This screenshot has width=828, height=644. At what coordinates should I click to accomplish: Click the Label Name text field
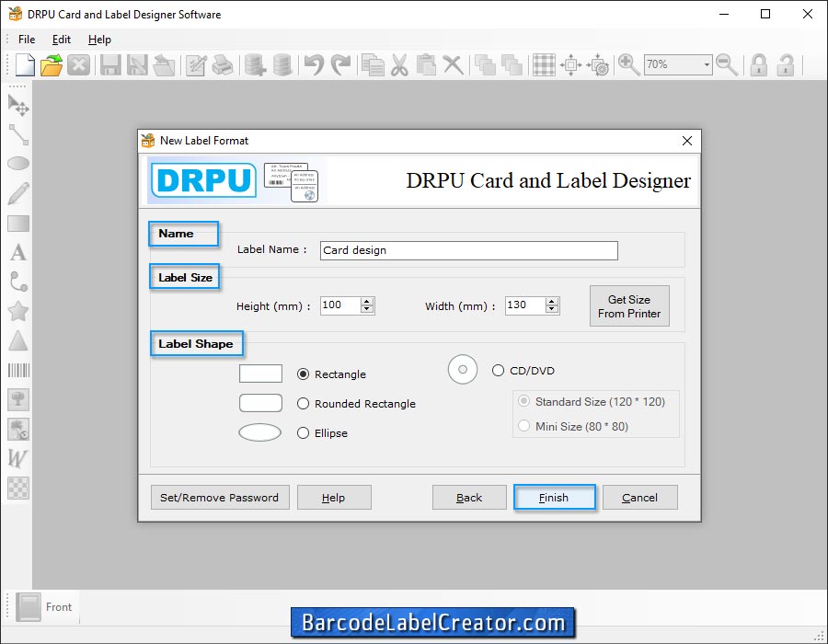[x=469, y=251]
